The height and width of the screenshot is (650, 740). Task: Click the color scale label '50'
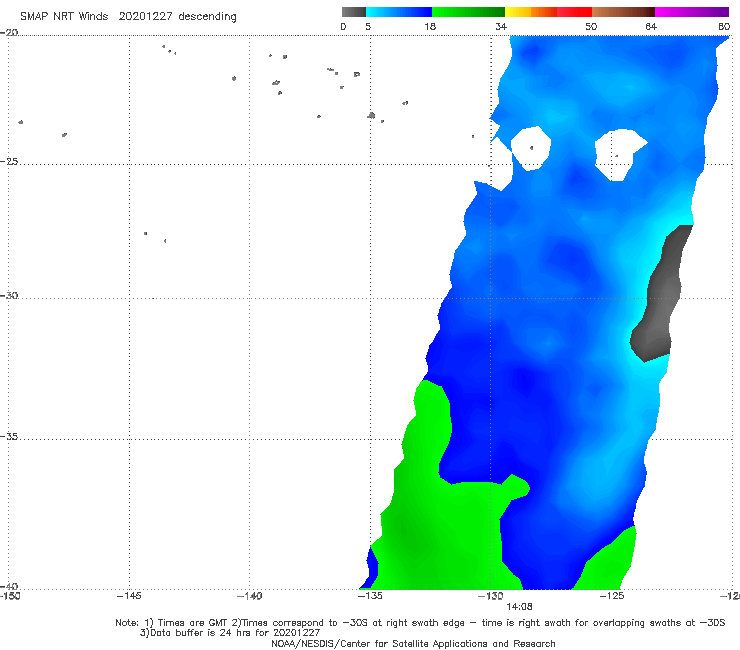pos(591,27)
